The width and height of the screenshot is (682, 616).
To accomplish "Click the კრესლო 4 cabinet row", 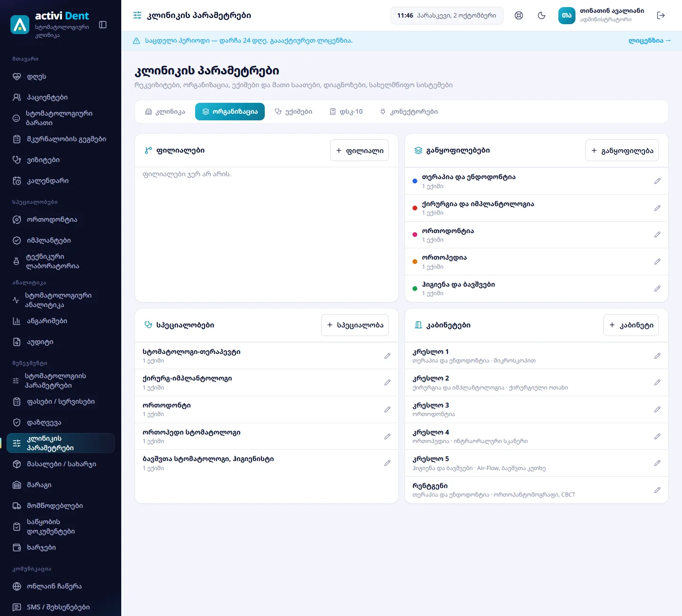I will [537, 436].
